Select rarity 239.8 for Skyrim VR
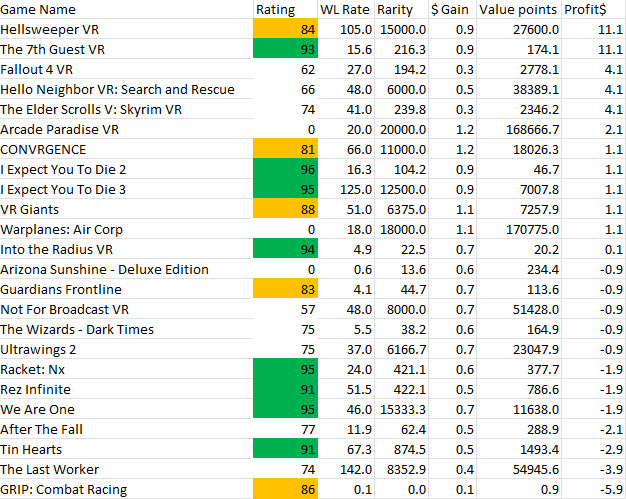 coord(401,109)
